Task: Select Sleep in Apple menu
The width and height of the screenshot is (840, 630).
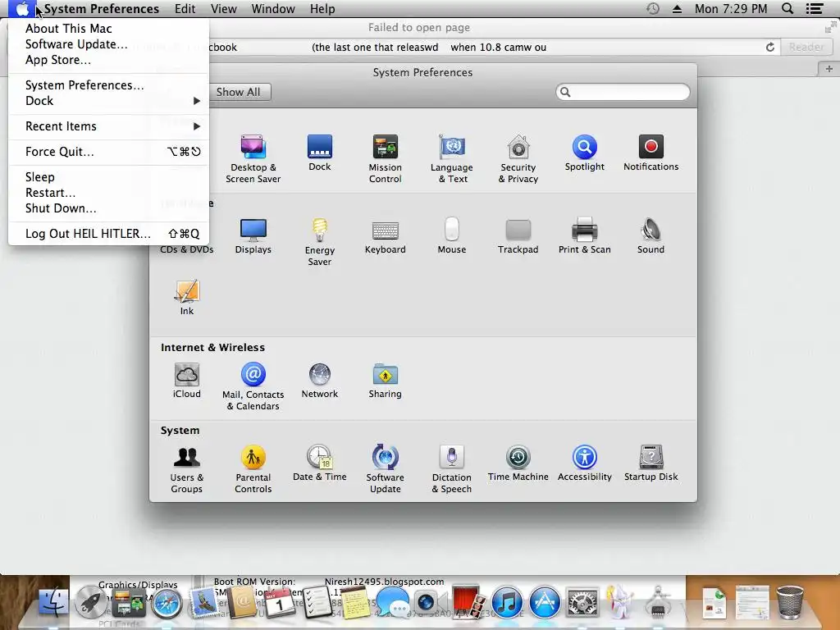Action: (x=108, y=177)
